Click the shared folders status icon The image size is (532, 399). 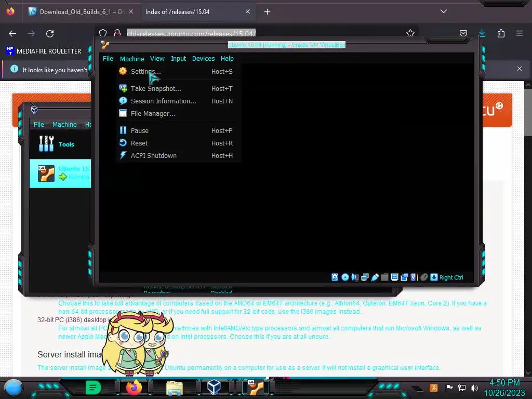[x=384, y=277]
